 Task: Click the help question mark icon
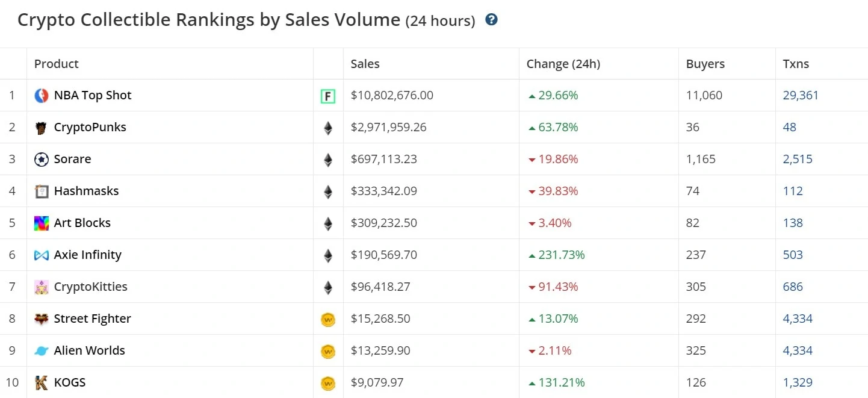pyautogui.click(x=491, y=20)
